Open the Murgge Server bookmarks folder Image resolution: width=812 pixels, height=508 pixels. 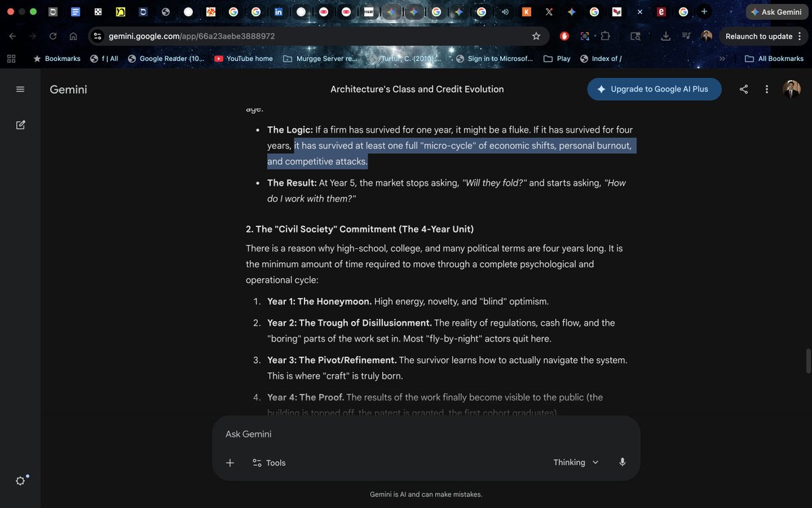[320, 59]
